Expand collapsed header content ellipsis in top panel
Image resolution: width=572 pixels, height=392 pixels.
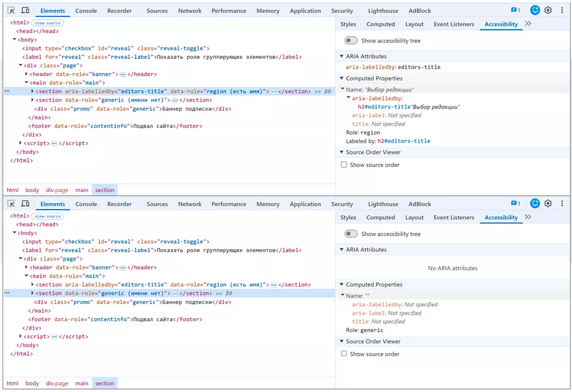123,74
